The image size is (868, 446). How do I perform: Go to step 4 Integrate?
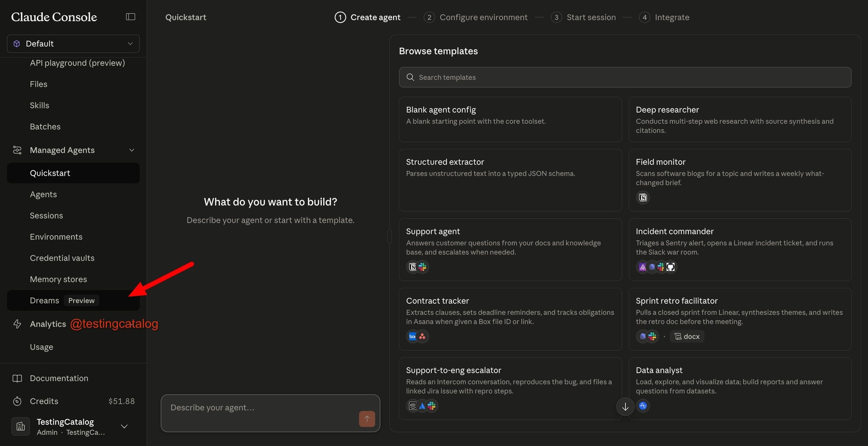click(664, 17)
